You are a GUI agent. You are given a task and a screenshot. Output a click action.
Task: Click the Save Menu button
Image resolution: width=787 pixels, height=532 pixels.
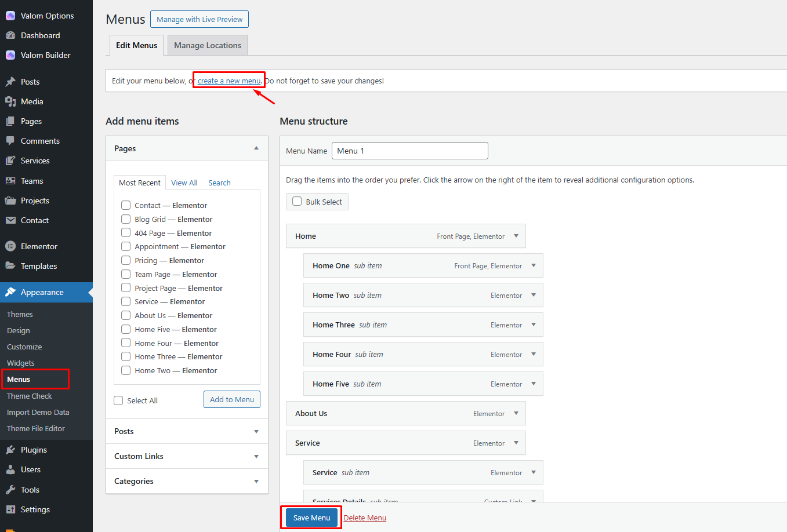311,518
